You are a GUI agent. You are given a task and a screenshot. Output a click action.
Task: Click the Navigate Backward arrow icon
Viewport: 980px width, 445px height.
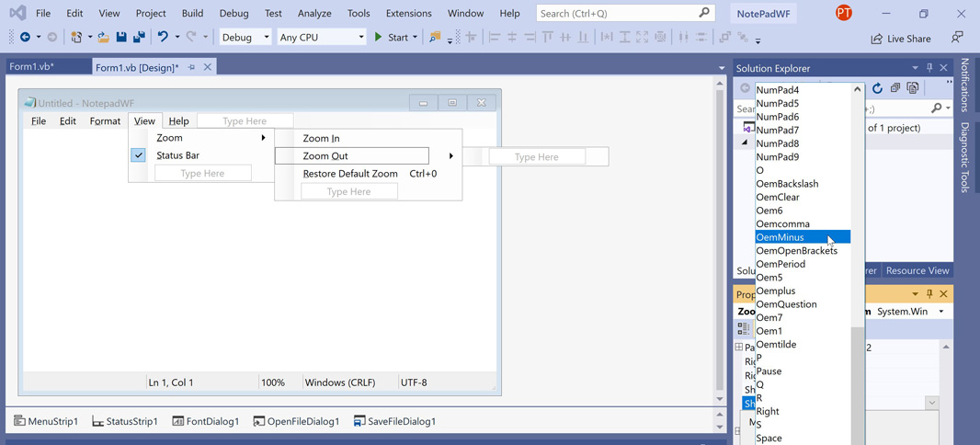tap(25, 38)
